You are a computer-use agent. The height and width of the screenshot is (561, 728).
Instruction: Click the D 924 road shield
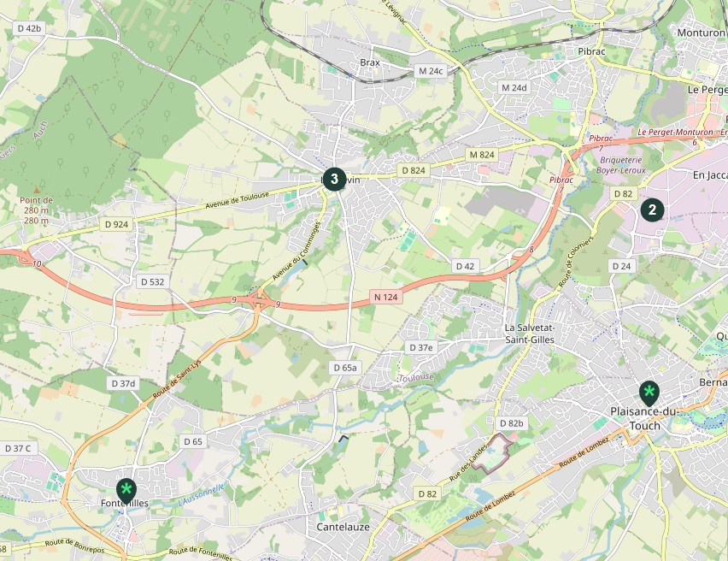tap(116, 225)
